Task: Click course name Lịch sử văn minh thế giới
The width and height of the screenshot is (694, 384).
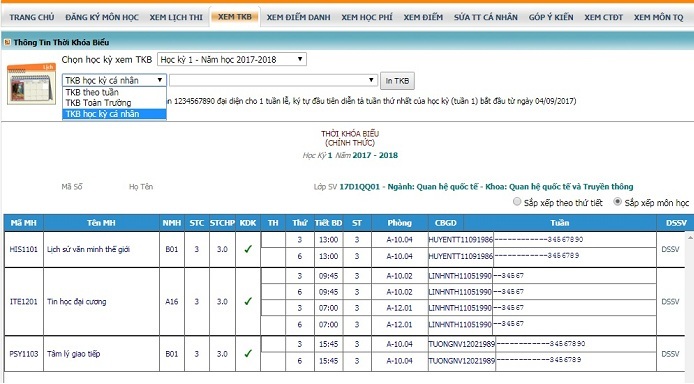Action: pos(89,250)
